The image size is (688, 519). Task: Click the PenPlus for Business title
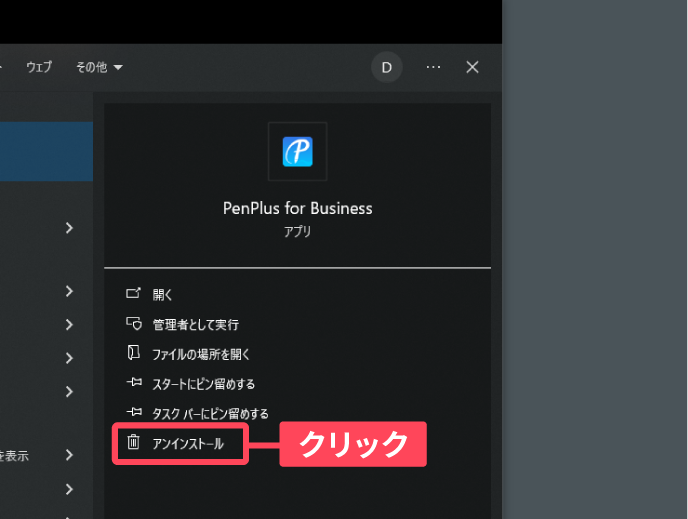(x=297, y=208)
